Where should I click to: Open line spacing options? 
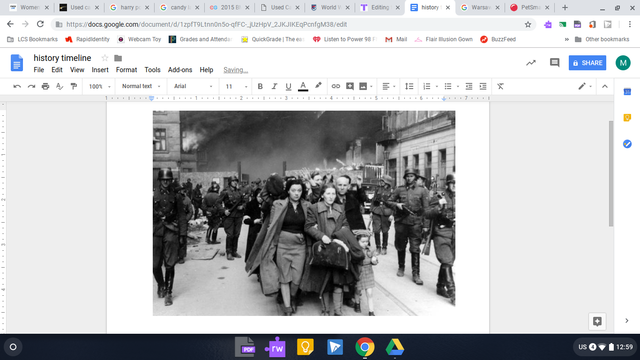409,86
